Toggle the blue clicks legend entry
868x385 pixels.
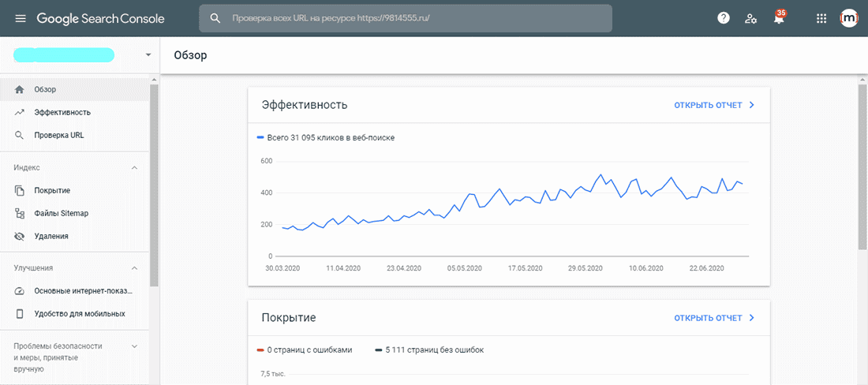325,138
